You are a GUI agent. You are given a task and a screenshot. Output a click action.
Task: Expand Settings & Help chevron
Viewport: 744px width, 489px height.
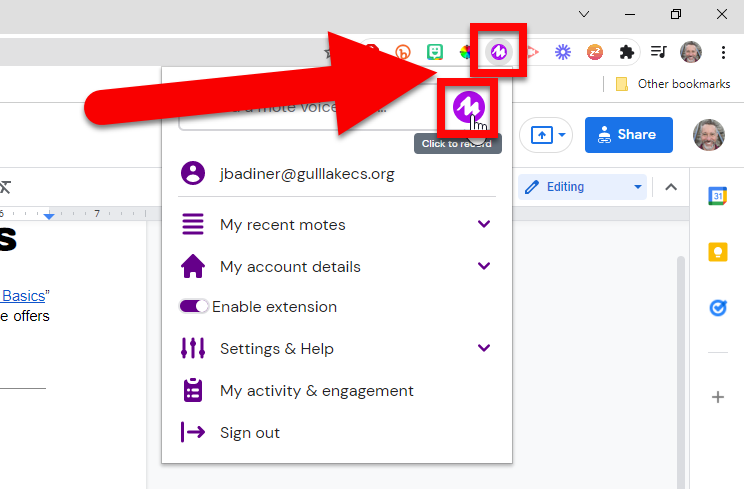pyautogui.click(x=484, y=348)
